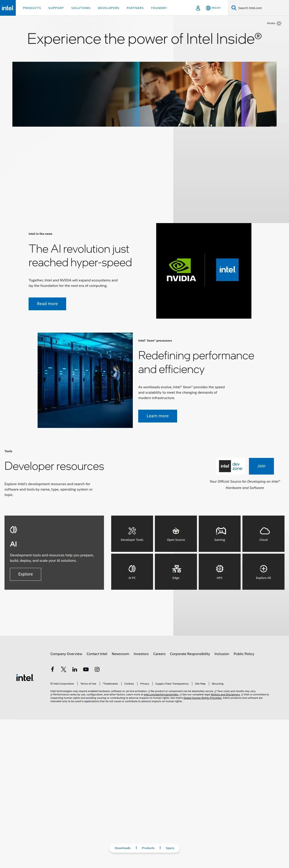Click the Learn more button
This screenshot has width=289, height=868.
tap(158, 416)
